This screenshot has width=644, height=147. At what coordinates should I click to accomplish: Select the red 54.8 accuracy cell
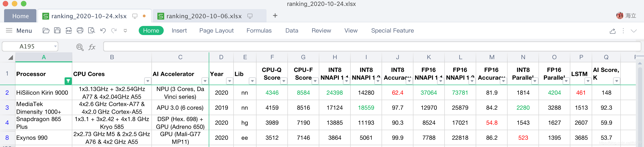tap(491, 122)
